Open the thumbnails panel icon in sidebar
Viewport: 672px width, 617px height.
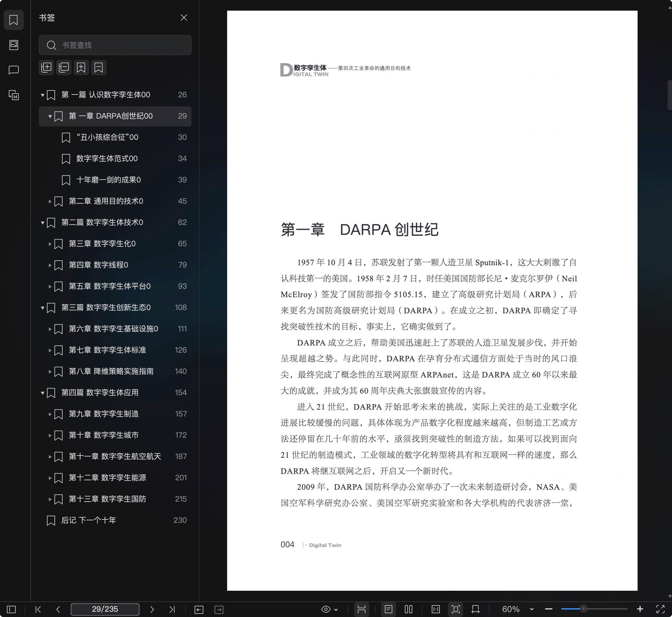tap(14, 45)
